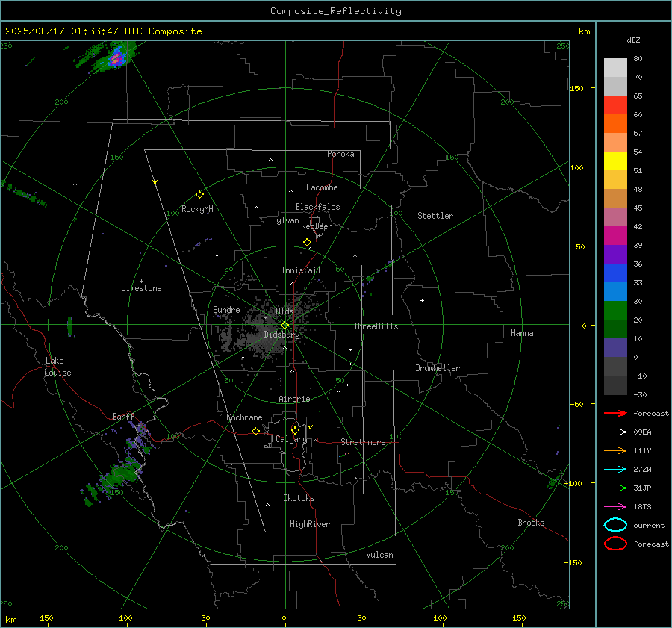Viewport: 672px width, 628px height.
Task: Click the red forecast ellipse in legend
Action: pos(615,544)
